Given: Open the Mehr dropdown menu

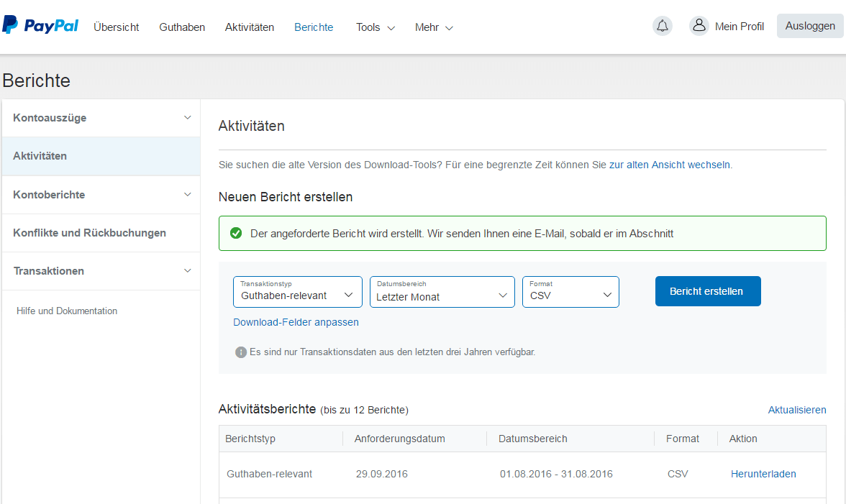Looking at the screenshot, I should tap(434, 27).
